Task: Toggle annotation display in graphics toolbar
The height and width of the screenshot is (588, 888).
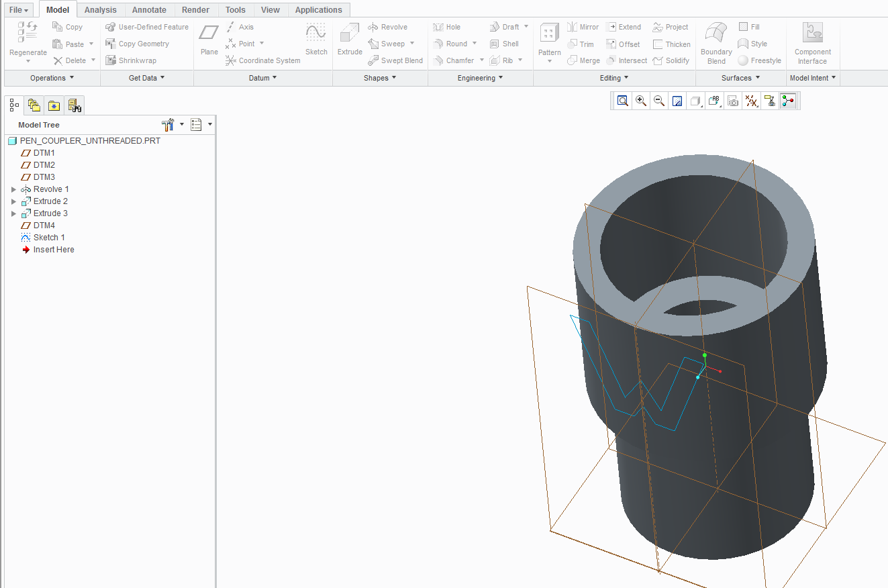Action: click(x=770, y=101)
